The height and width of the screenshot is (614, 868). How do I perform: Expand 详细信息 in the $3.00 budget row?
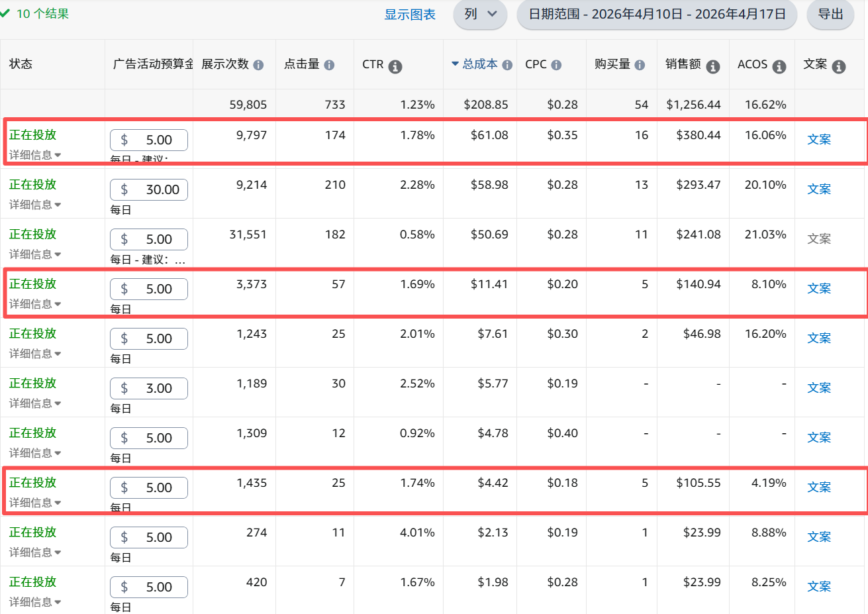[x=35, y=403]
